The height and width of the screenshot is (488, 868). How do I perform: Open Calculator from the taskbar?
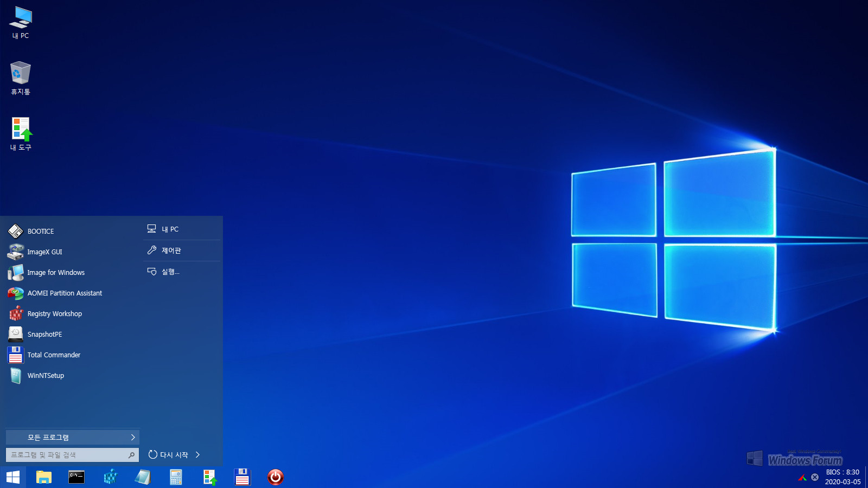tap(176, 477)
